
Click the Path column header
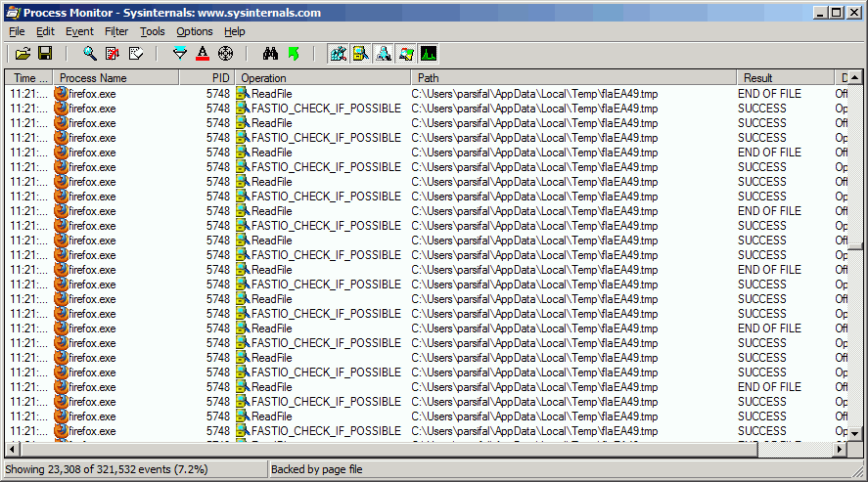click(573, 78)
